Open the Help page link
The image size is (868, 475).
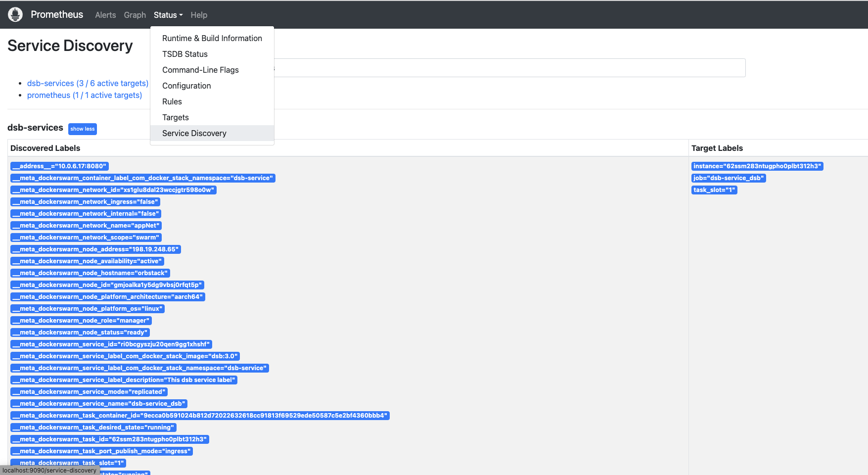199,15
